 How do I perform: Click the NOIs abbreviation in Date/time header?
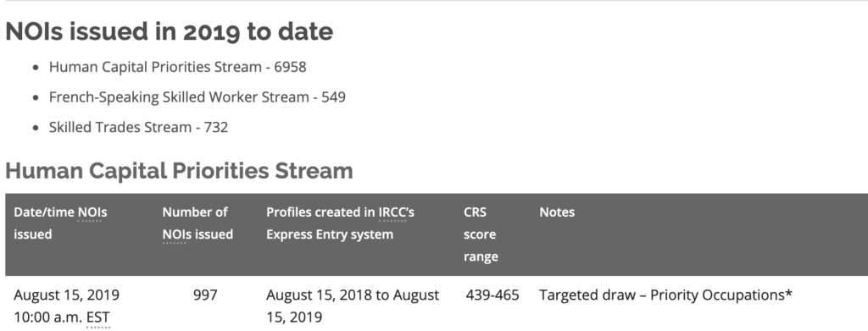coord(92,212)
